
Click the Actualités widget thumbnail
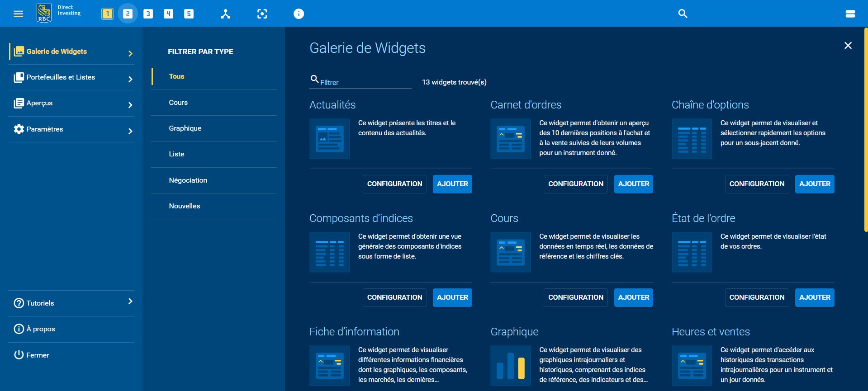[330, 139]
